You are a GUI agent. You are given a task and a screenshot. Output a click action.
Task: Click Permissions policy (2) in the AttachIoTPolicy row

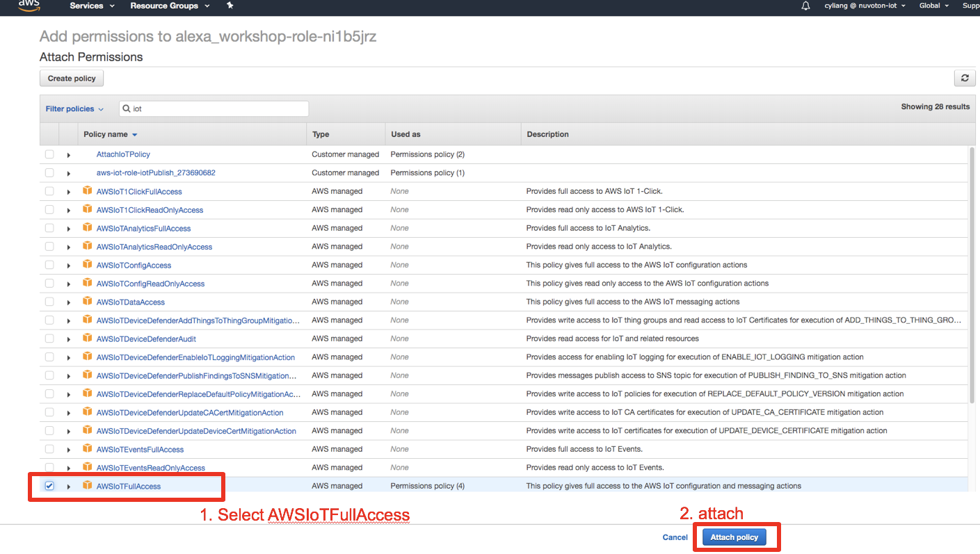click(427, 154)
